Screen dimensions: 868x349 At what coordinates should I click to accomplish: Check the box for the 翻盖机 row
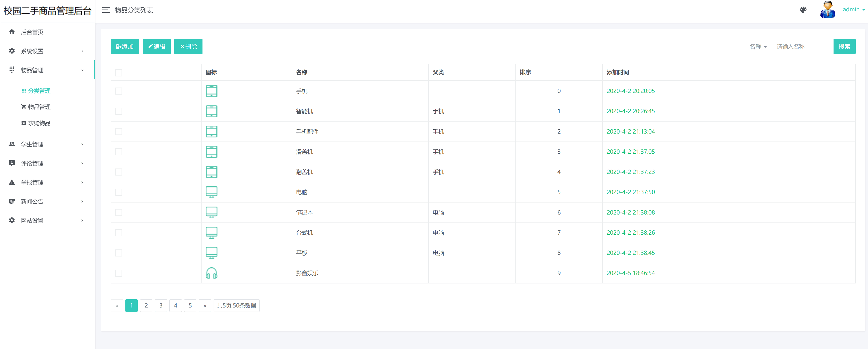(119, 172)
